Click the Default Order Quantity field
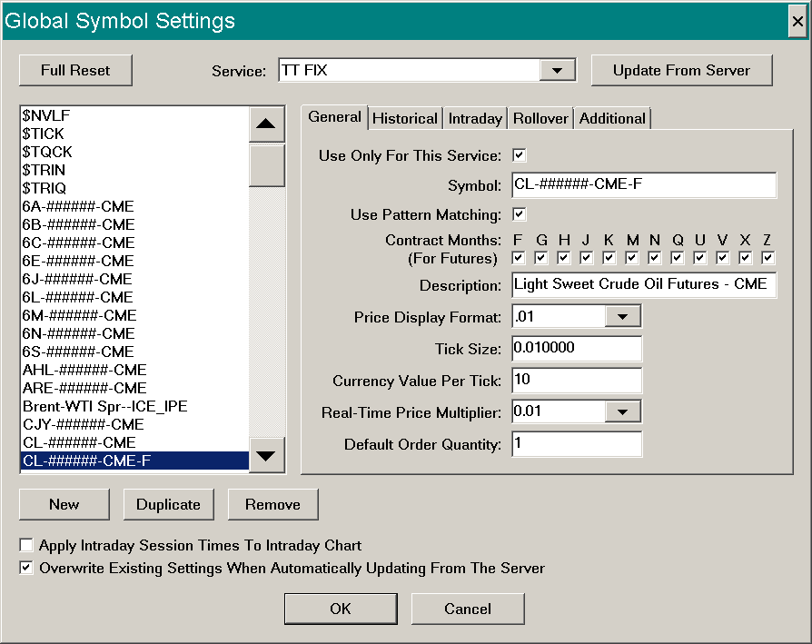 pyautogui.click(x=577, y=443)
